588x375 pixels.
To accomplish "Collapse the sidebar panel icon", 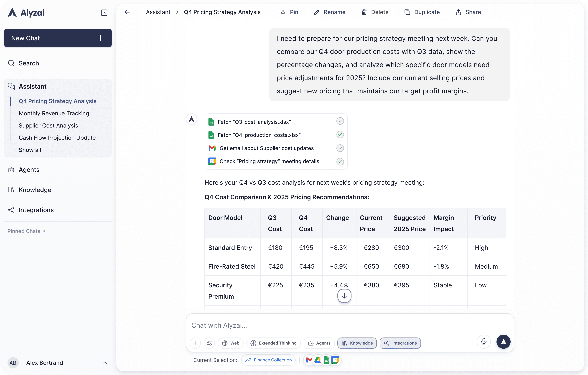I will pos(104,12).
